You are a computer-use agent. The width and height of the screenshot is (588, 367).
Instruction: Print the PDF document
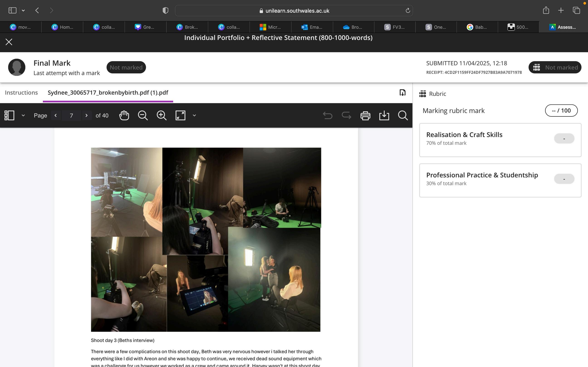point(365,116)
